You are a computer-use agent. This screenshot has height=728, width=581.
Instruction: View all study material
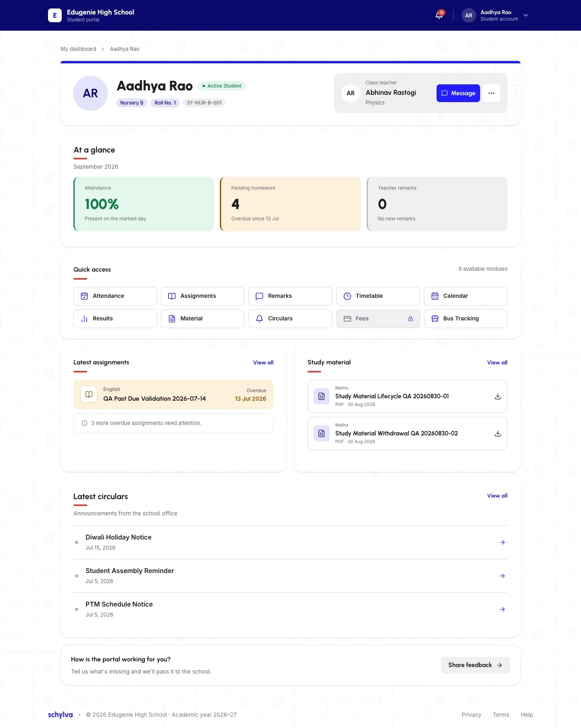tap(497, 362)
